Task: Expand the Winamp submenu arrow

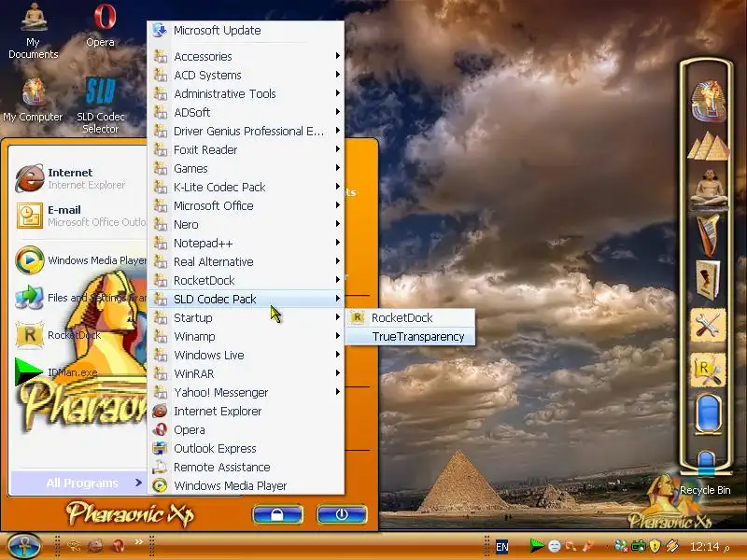Action: [337, 336]
